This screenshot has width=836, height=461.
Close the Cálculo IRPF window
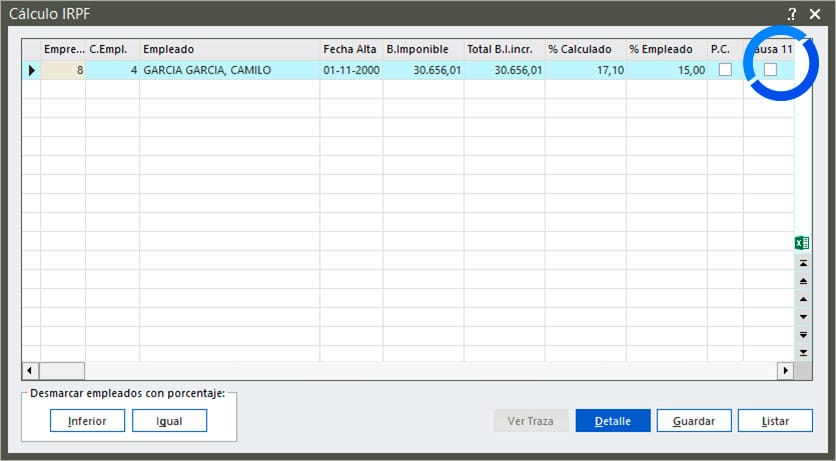tap(815, 14)
